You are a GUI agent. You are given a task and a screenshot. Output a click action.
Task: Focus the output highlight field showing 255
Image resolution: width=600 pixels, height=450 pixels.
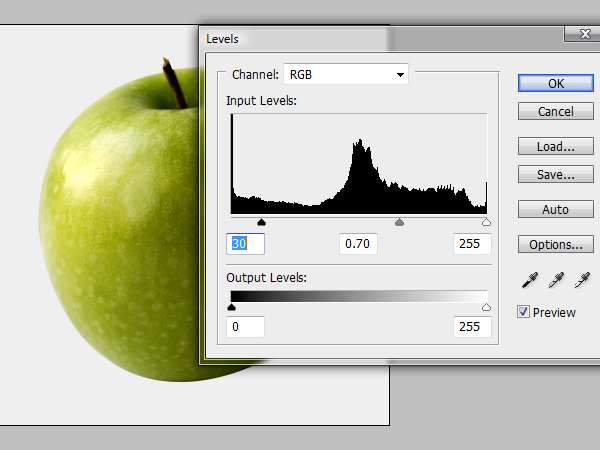pyautogui.click(x=472, y=327)
